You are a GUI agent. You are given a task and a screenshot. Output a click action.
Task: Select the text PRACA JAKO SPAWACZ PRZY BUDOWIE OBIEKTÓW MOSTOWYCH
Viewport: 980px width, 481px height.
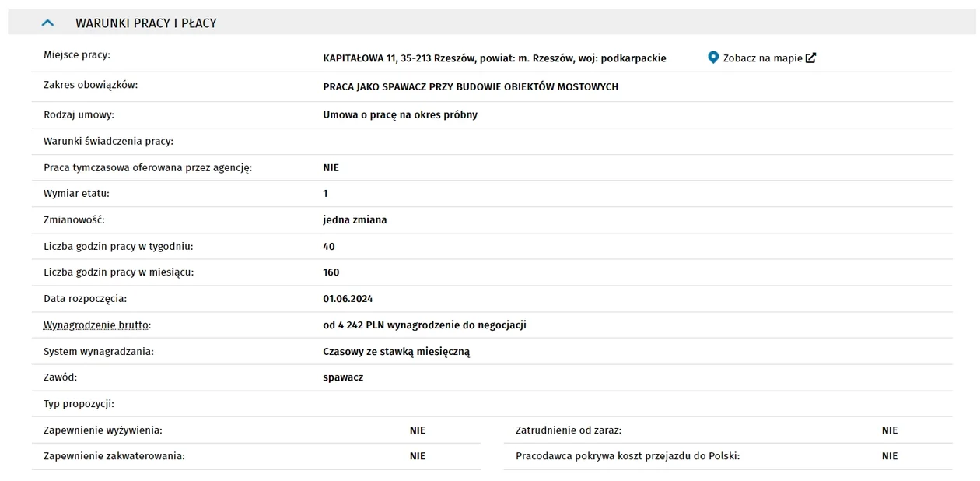pos(471,87)
